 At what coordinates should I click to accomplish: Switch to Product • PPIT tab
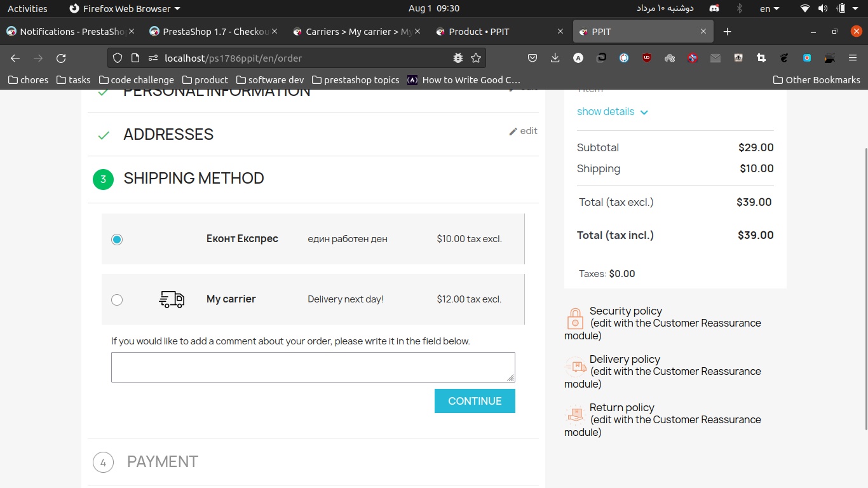coord(501,31)
